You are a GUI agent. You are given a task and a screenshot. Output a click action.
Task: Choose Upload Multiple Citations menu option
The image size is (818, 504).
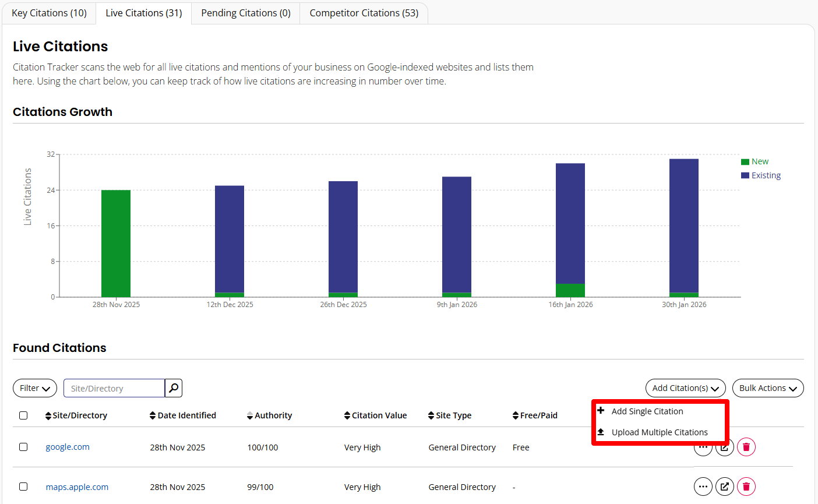click(x=659, y=432)
